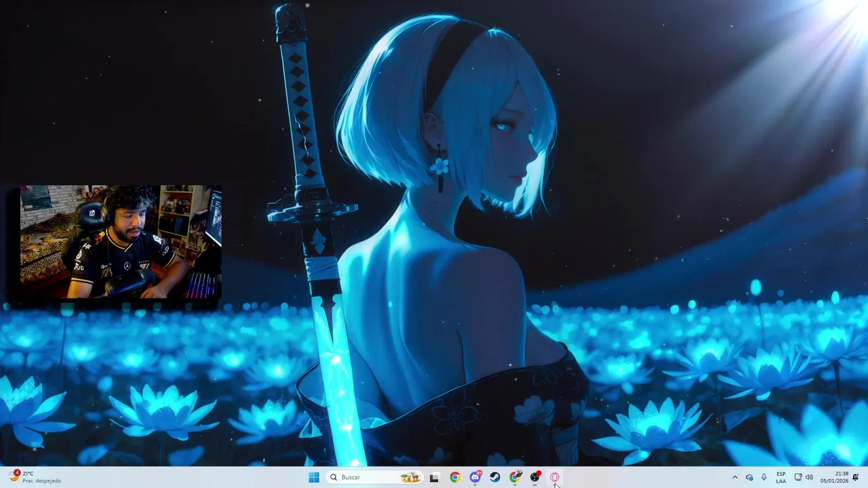The width and height of the screenshot is (868, 488).
Task: Switch the ESP LAA input language
Action: click(x=781, y=477)
